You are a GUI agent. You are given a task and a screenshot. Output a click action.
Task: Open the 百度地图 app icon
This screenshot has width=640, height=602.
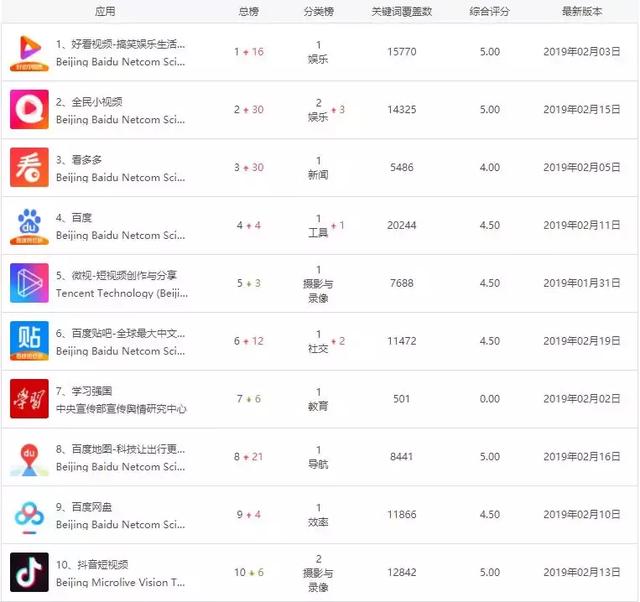[29, 457]
